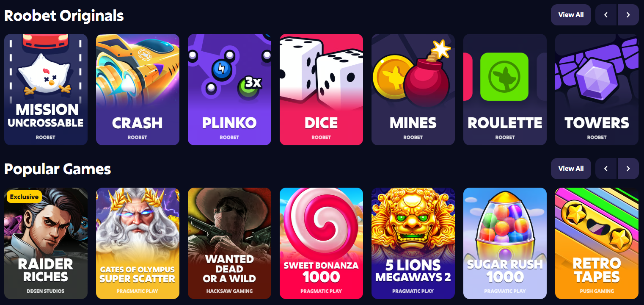
Task: Open Gates of Olympus Super Scatter
Action: click(x=138, y=244)
